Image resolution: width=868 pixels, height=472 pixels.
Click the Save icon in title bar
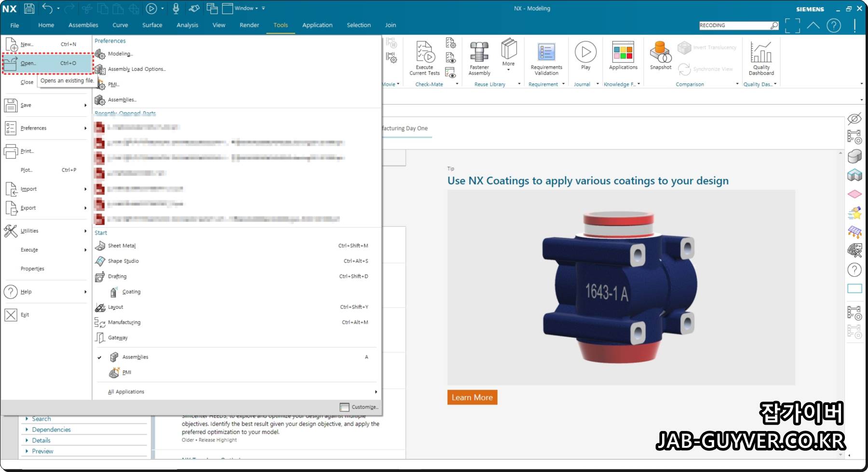(29, 8)
